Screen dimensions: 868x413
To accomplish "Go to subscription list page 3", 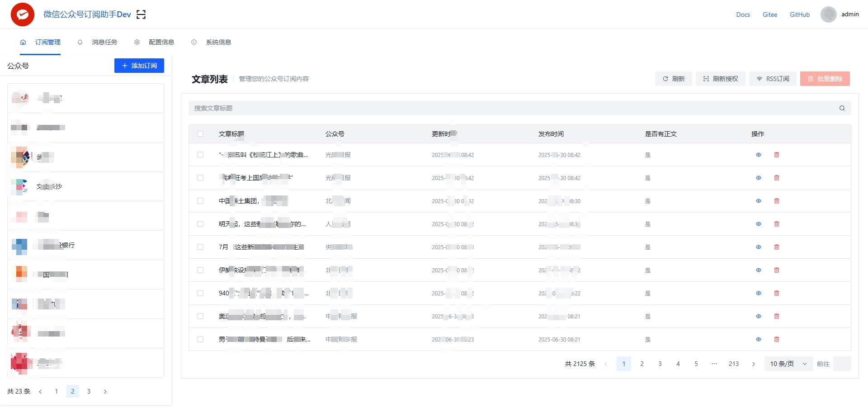I will 89,392.
